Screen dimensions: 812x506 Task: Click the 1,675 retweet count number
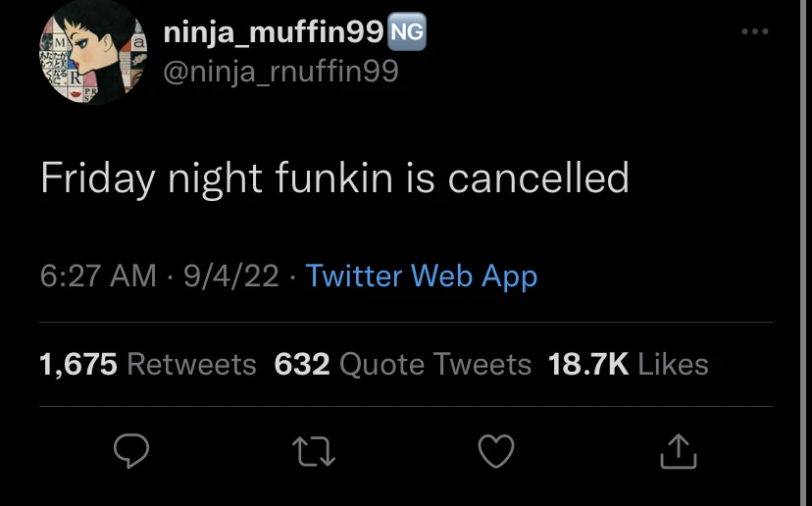pyautogui.click(x=78, y=365)
